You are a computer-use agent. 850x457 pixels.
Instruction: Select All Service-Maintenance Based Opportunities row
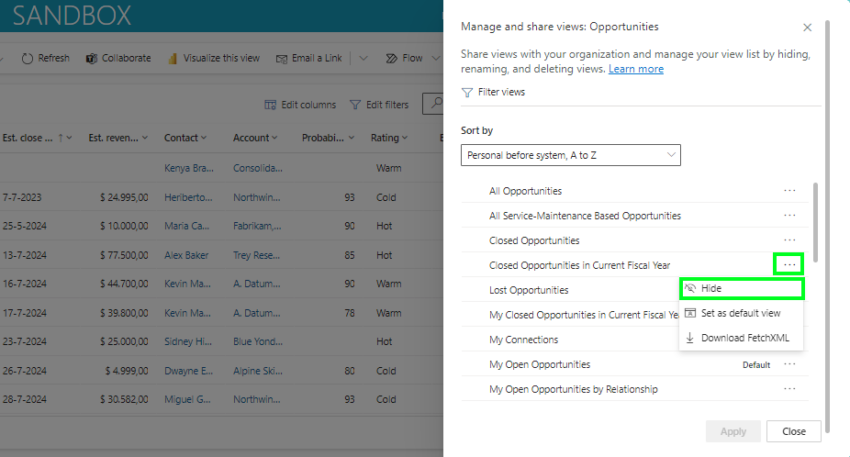click(x=634, y=216)
